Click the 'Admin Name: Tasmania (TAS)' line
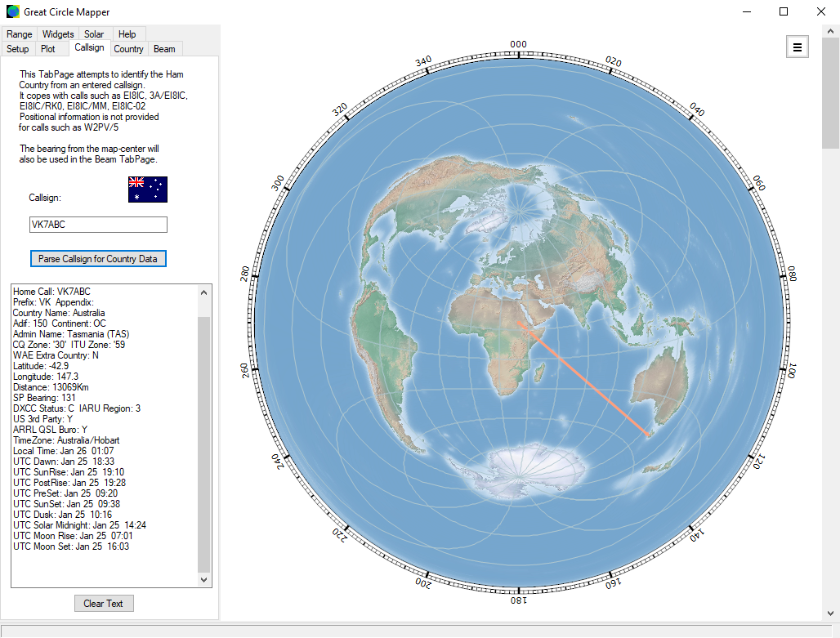Image resolution: width=840 pixels, height=638 pixels. pyautogui.click(x=71, y=334)
